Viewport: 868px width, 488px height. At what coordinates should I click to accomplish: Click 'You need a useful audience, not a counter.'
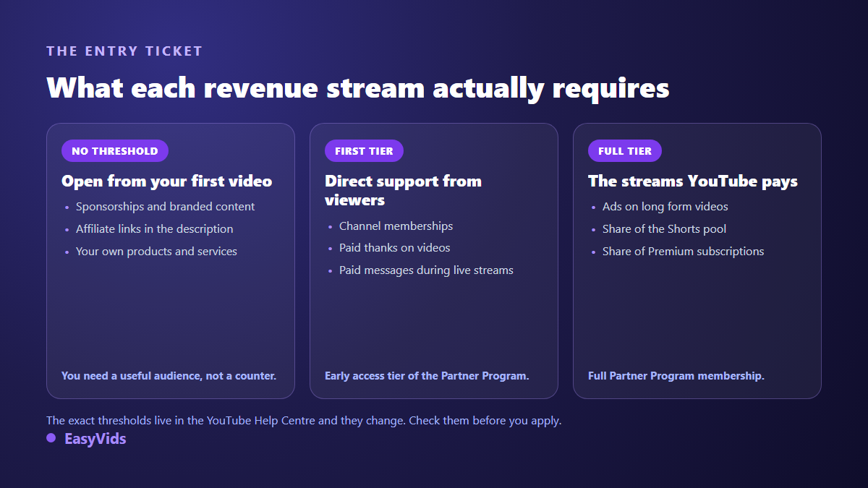(x=169, y=376)
